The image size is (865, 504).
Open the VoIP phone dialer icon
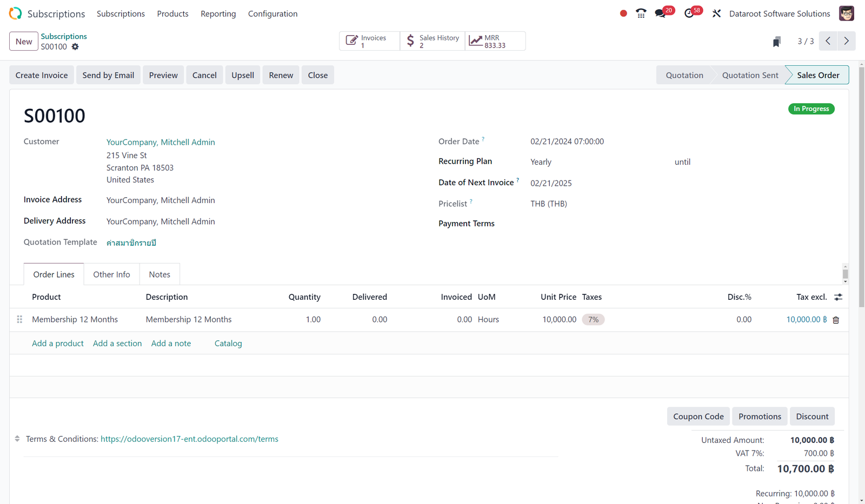(x=641, y=14)
